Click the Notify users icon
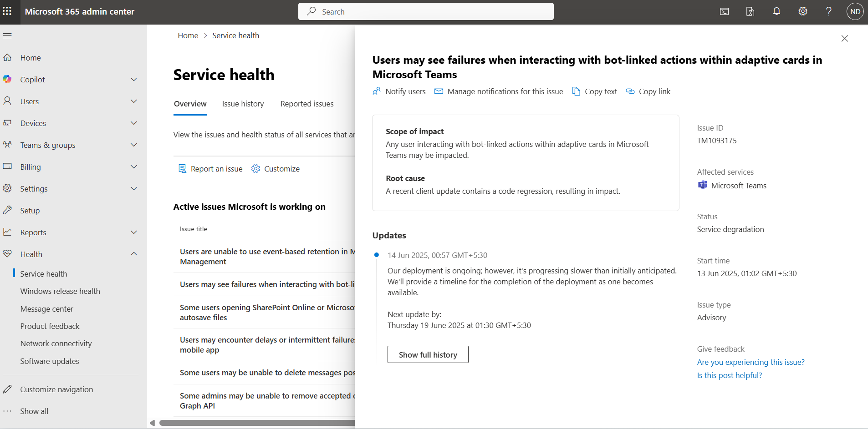The image size is (868, 429). [377, 91]
